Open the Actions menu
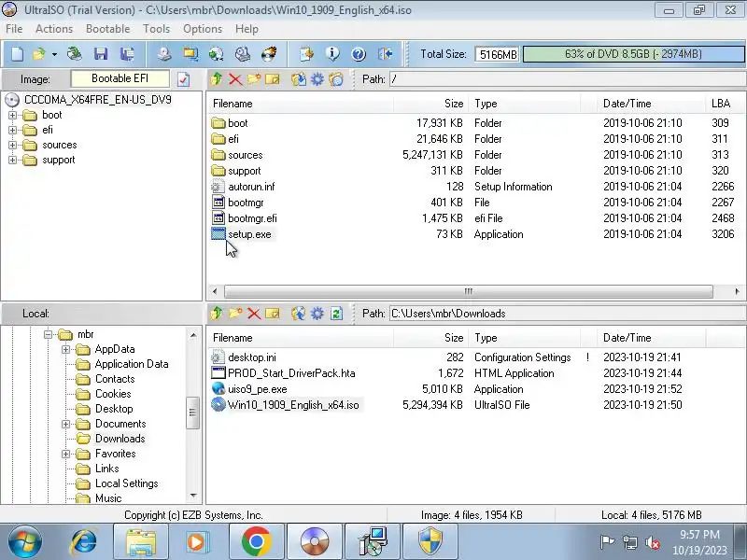Screen dimensions: 747x560 (x=54, y=29)
